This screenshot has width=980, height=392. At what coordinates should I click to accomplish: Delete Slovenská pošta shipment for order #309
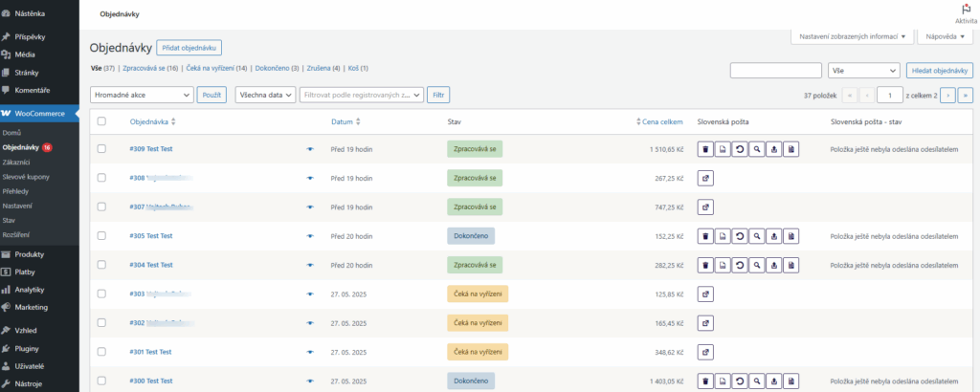(x=705, y=149)
